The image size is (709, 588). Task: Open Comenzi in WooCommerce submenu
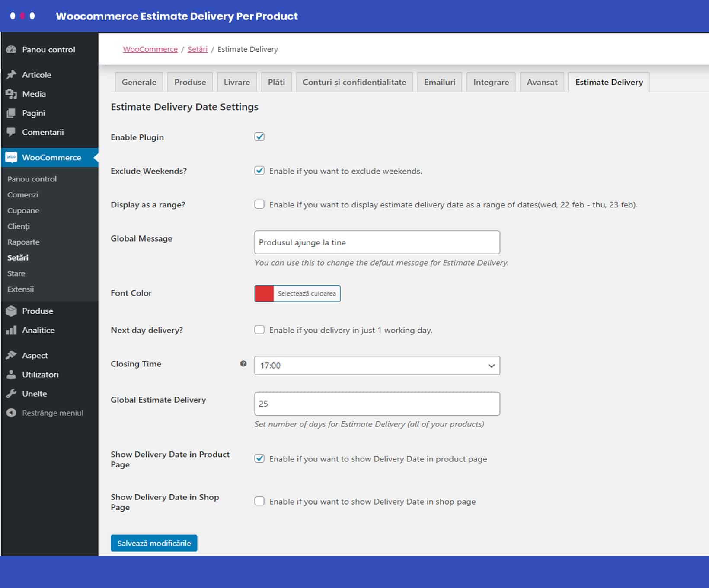[x=23, y=195]
